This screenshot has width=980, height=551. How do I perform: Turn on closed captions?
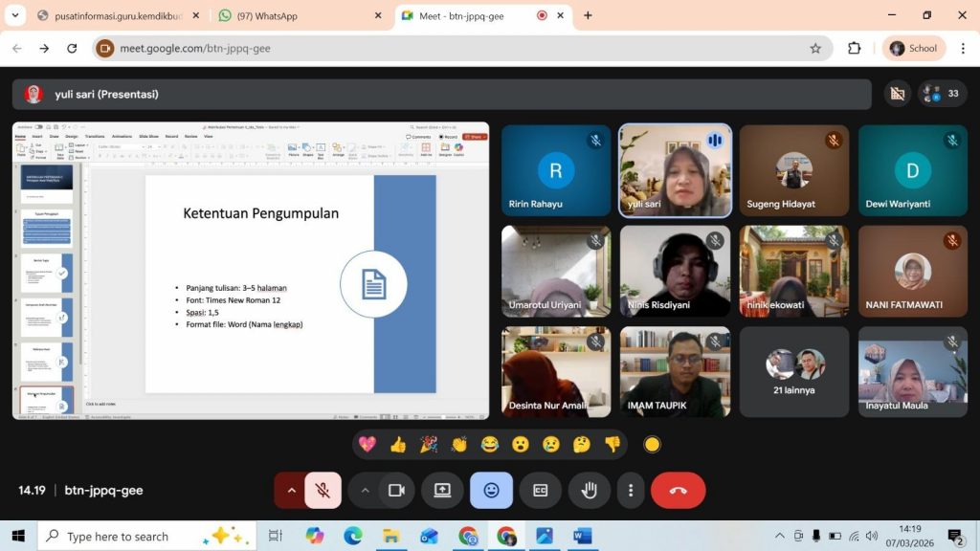(540, 490)
